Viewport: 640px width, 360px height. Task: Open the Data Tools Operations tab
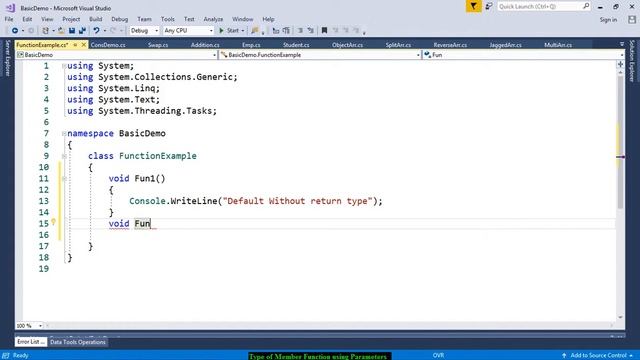click(78, 342)
